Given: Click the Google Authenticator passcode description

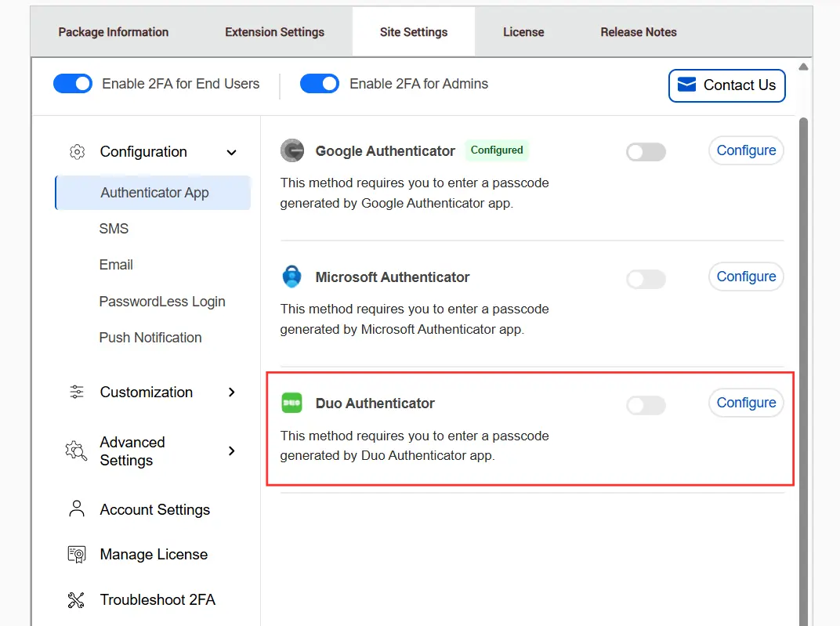Looking at the screenshot, I should point(414,193).
